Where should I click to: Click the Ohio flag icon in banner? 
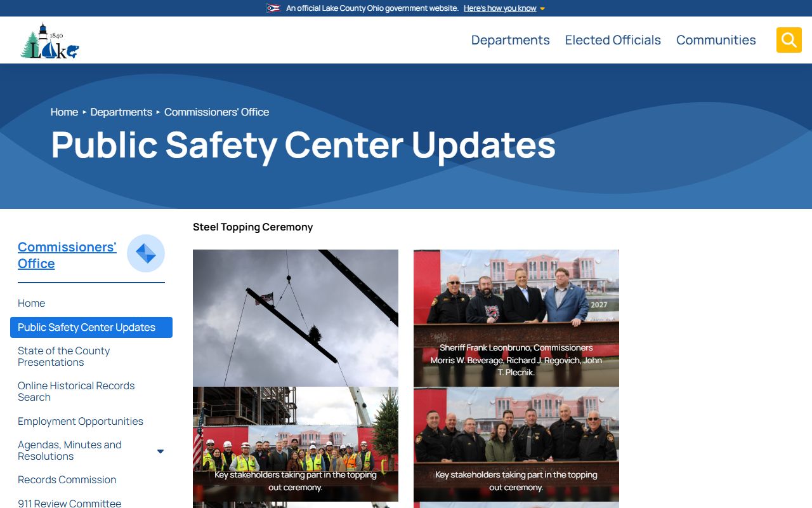pyautogui.click(x=273, y=8)
